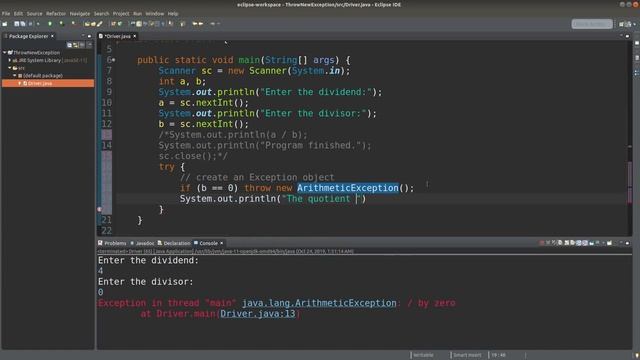Minimize the Package Explorer panel
640x360 pixels.
pyautogui.click(x=83, y=36)
